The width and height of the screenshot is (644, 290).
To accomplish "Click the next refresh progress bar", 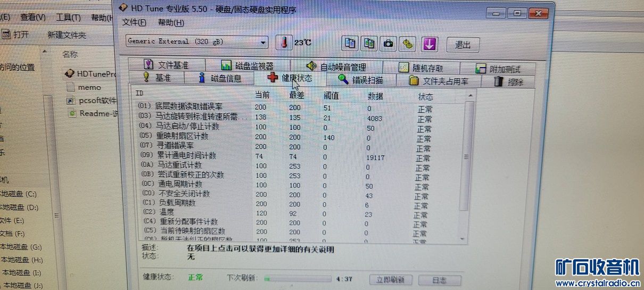I will [297, 278].
